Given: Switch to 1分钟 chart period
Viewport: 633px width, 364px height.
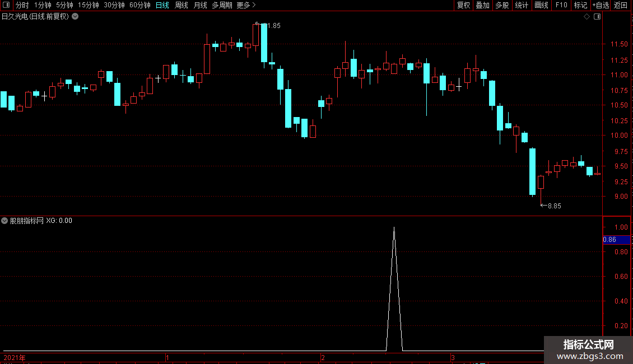Looking at the screenshot, I should (43, 5).
